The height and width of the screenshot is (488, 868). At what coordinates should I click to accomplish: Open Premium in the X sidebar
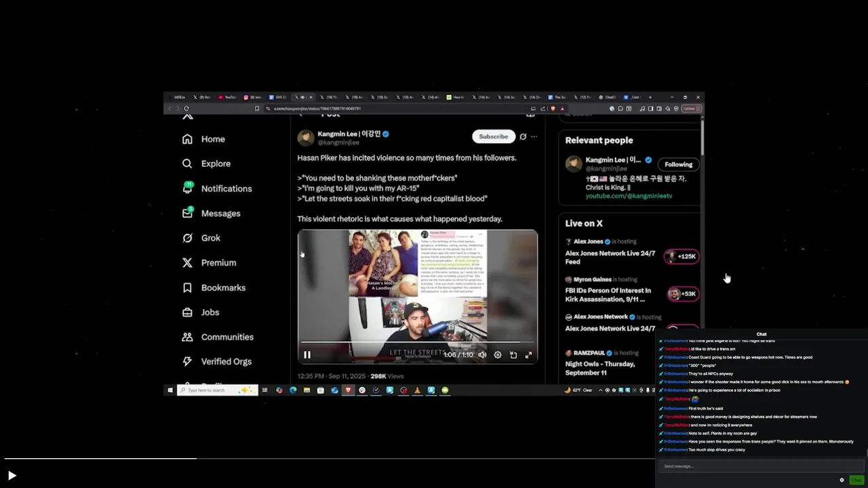209,262
